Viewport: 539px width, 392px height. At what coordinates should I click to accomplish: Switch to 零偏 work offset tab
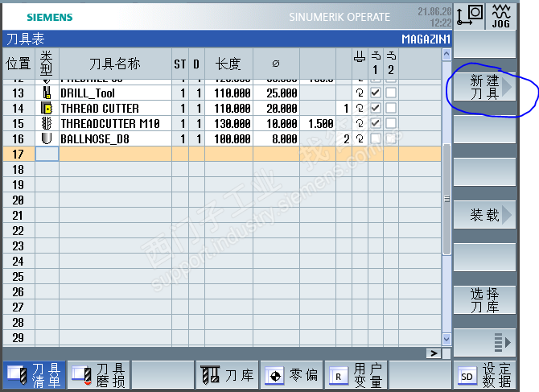click(291, 375)
